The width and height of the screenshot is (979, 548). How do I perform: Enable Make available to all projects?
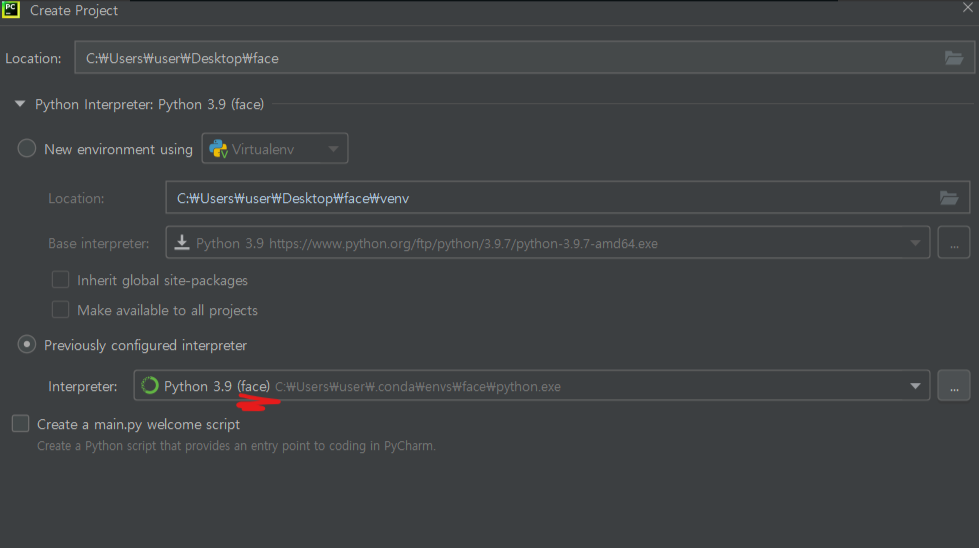point(60,310)
